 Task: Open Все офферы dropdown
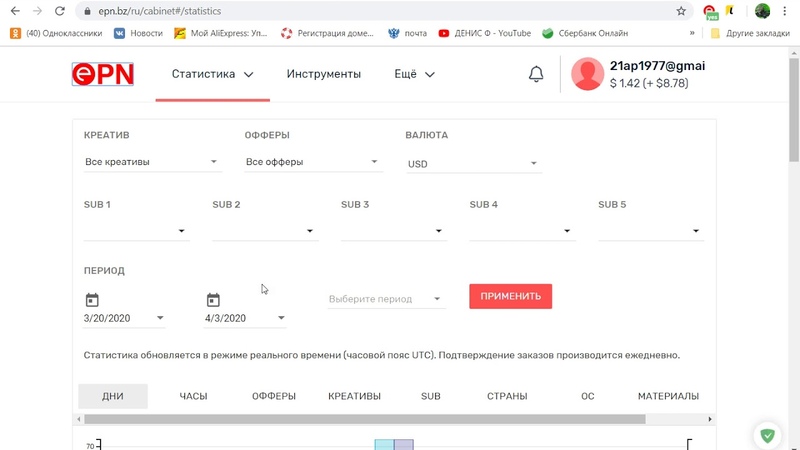click(x=313, y=162)
